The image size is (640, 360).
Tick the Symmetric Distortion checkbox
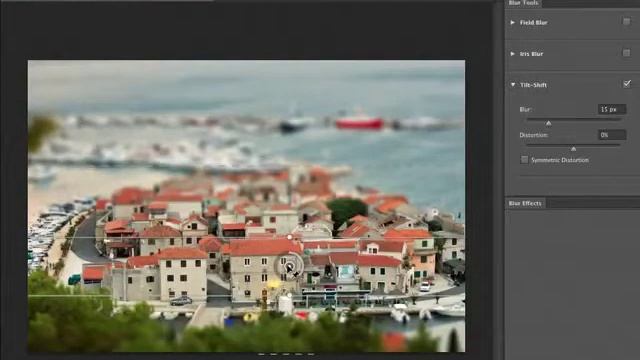tap(524, 160)
